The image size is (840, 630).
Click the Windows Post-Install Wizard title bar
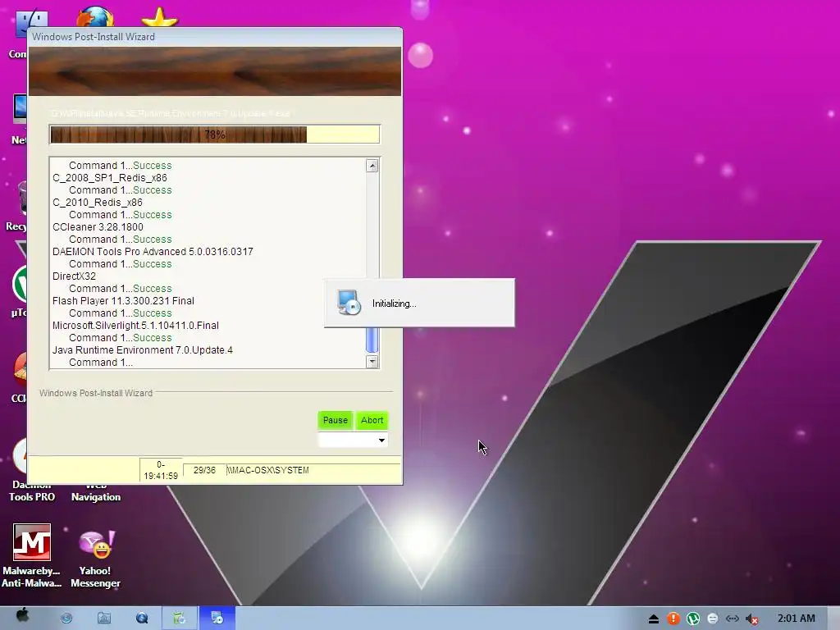[215, 37]
